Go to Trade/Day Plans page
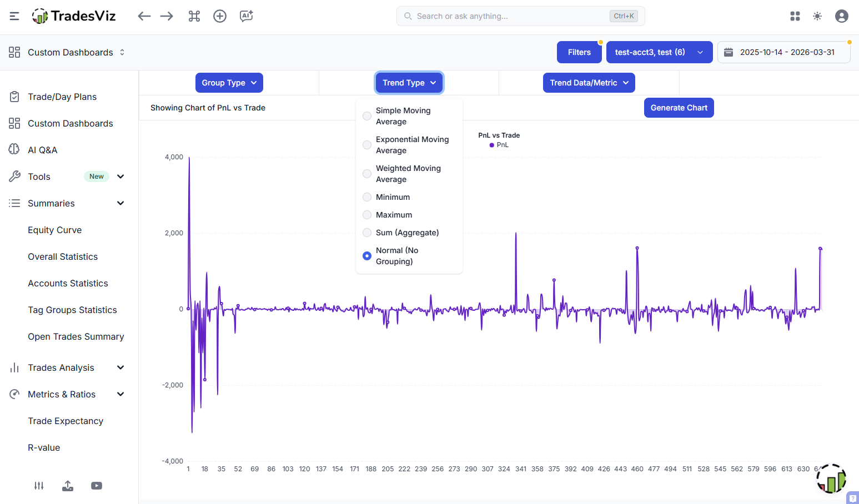 tap(62, 97)
